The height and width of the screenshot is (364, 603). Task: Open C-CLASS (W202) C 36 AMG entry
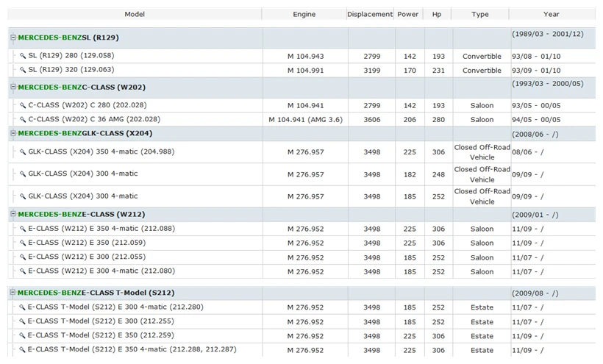(x=94, y=119)
